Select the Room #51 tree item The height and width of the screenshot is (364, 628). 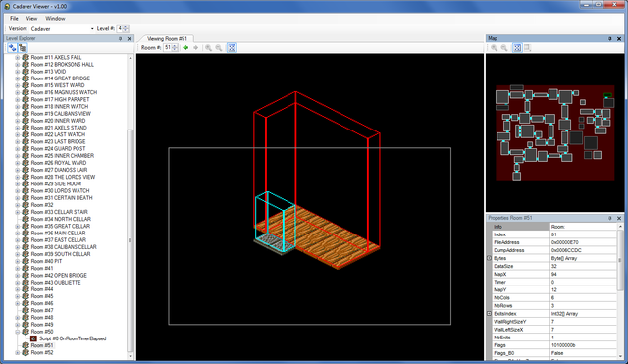click(x=42, y=345)
